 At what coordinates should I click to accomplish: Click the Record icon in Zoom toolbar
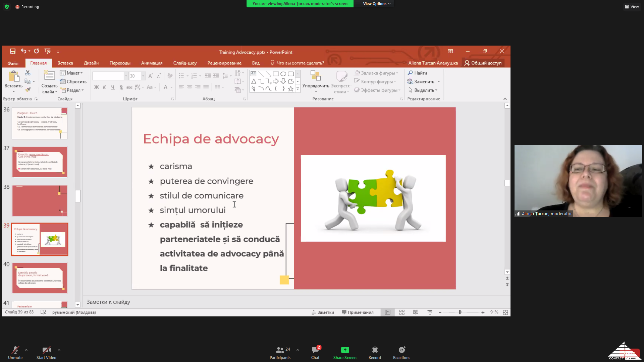click(x=375, y=350)
